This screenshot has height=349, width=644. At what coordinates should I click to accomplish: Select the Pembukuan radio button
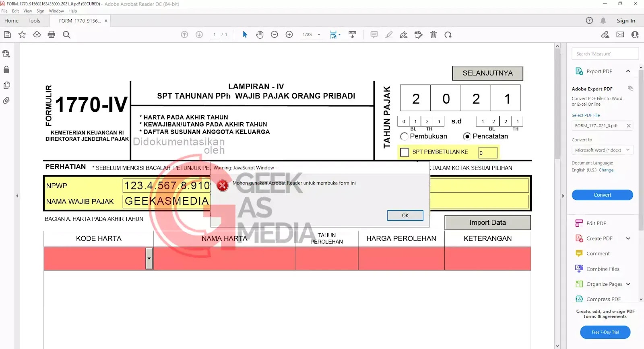click(x=404, y=136)
